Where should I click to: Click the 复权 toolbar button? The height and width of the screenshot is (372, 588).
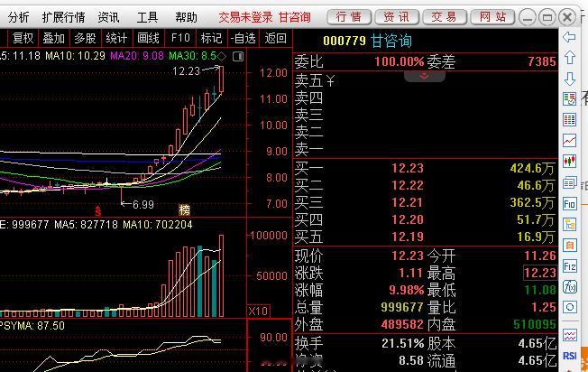(x=23, y=38)
